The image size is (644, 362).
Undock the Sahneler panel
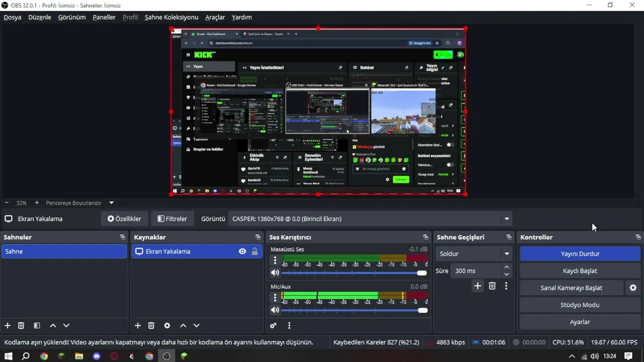tap(122, 237)
